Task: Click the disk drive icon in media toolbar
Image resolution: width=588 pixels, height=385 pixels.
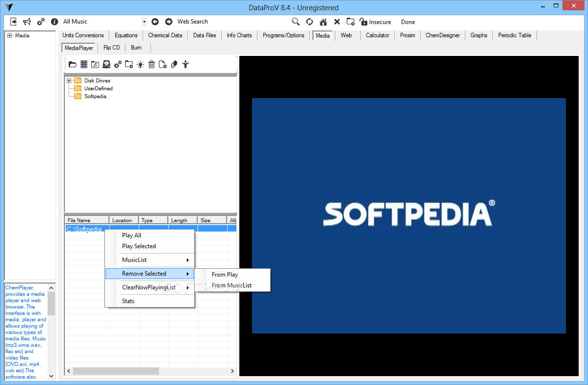Action: (x=106, y=64)
